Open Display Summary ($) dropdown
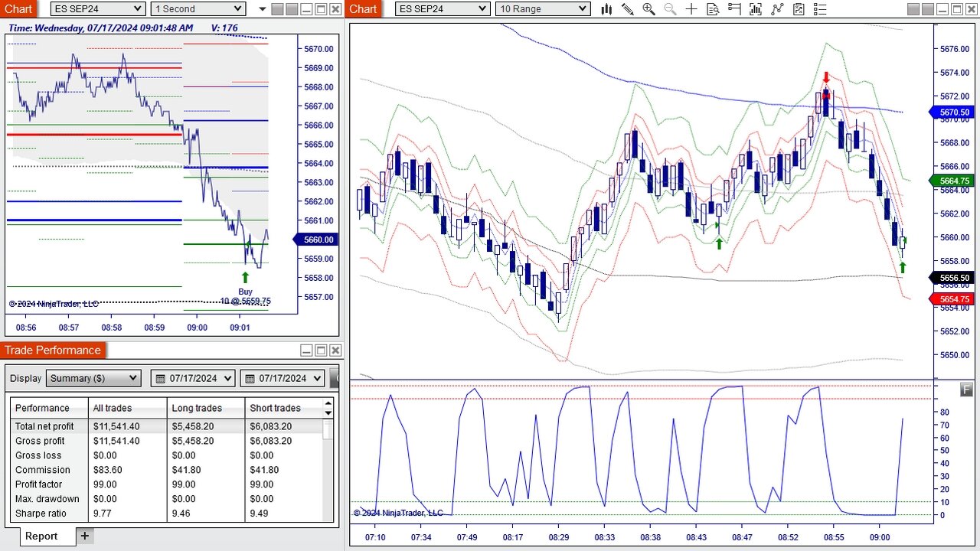980x551 pixels. coord(93,378)
